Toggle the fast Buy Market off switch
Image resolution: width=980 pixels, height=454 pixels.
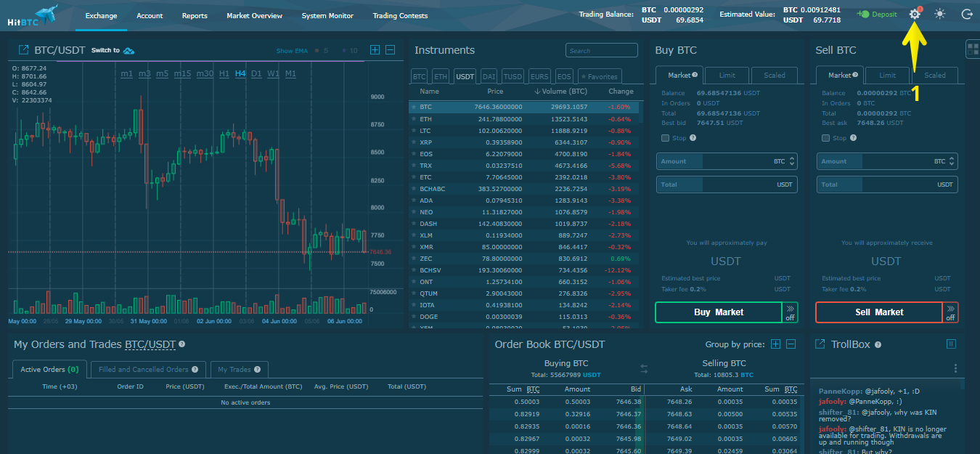point(789,312)
